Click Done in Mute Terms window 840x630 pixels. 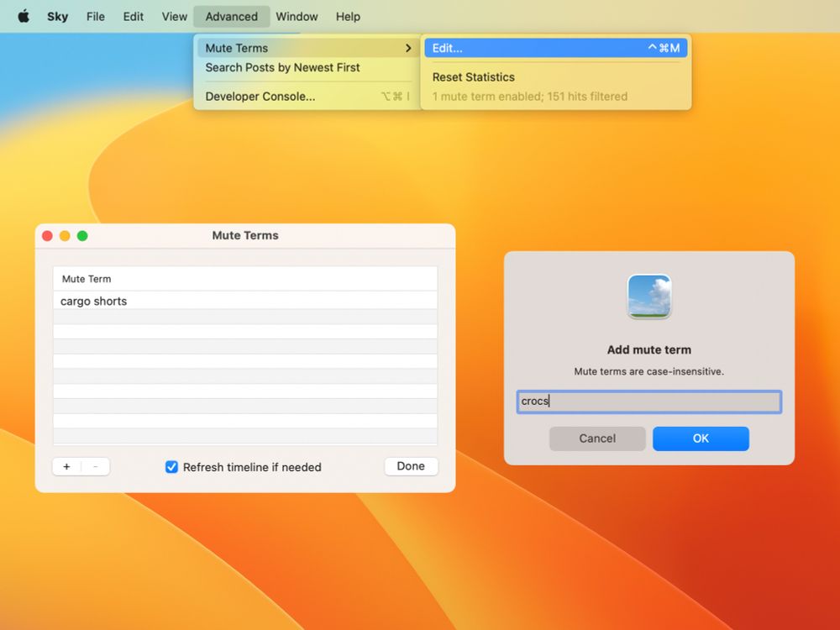click(x=411, y=466)
